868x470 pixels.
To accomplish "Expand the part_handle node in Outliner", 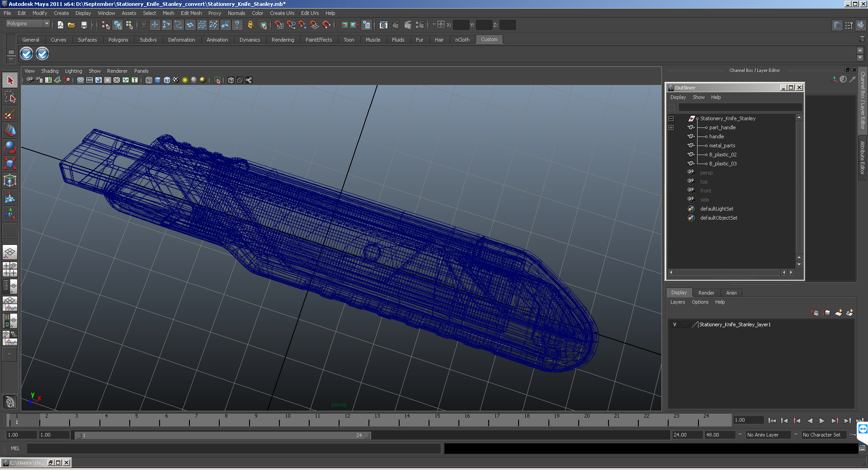I will [671, 127].
